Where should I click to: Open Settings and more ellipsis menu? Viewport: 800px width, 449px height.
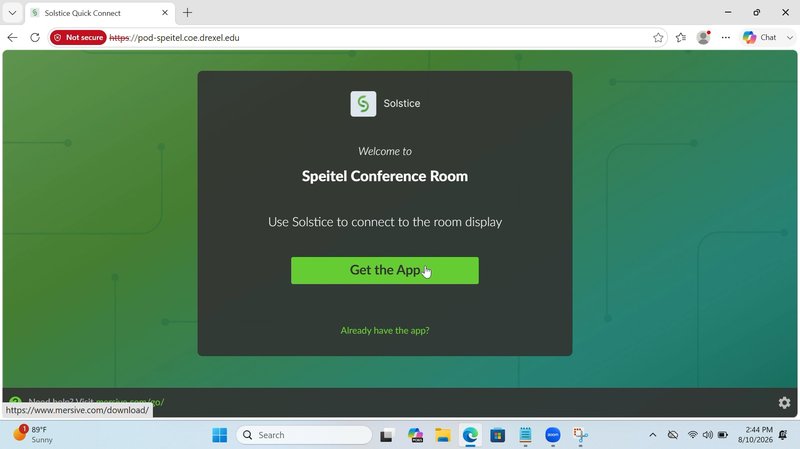pyautogui.click(x=726, y=38)
